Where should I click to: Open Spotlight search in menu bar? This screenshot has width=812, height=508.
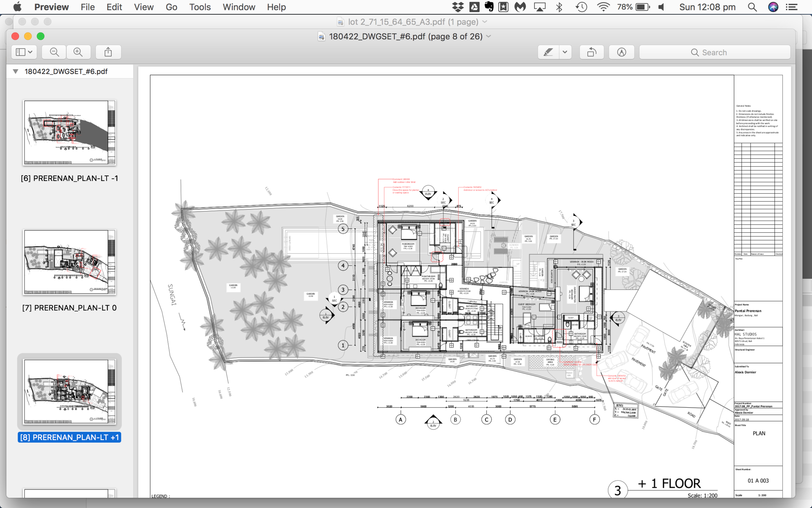tap(752, 7)
